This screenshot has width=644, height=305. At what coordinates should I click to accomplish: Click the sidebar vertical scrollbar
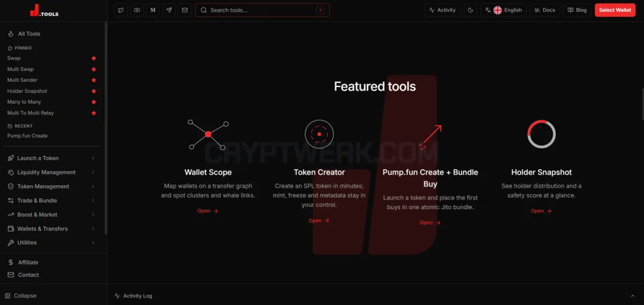106,127
